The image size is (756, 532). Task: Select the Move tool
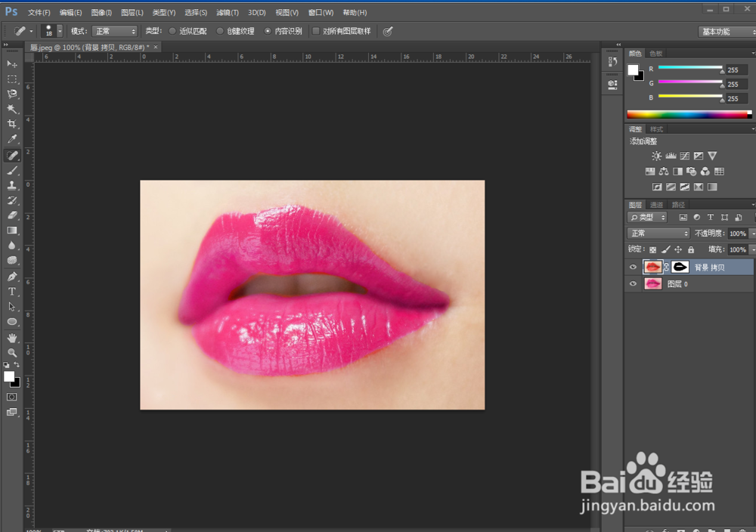12,64
